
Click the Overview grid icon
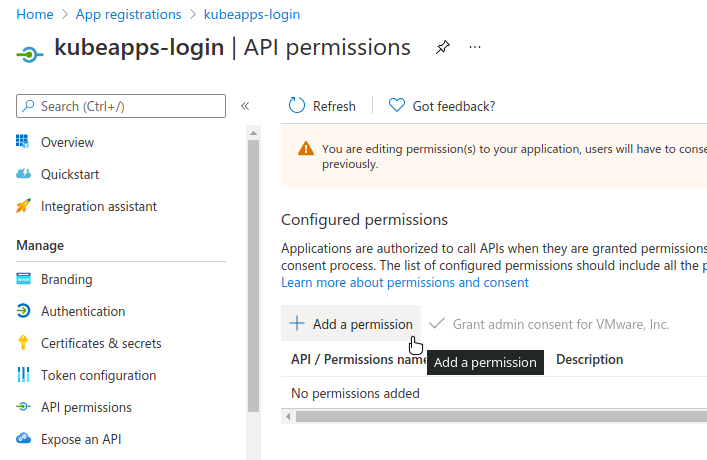click(x=23, y=142)
